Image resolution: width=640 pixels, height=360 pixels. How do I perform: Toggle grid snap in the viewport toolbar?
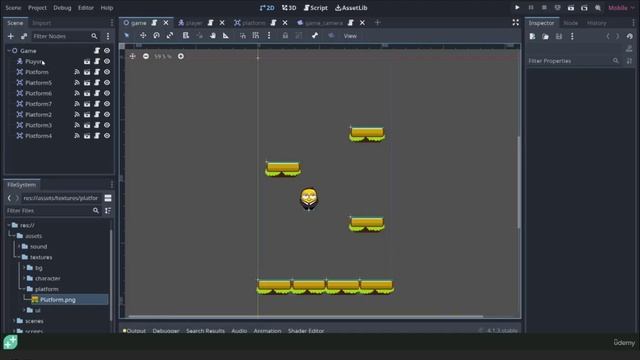(x=256, y=36)
